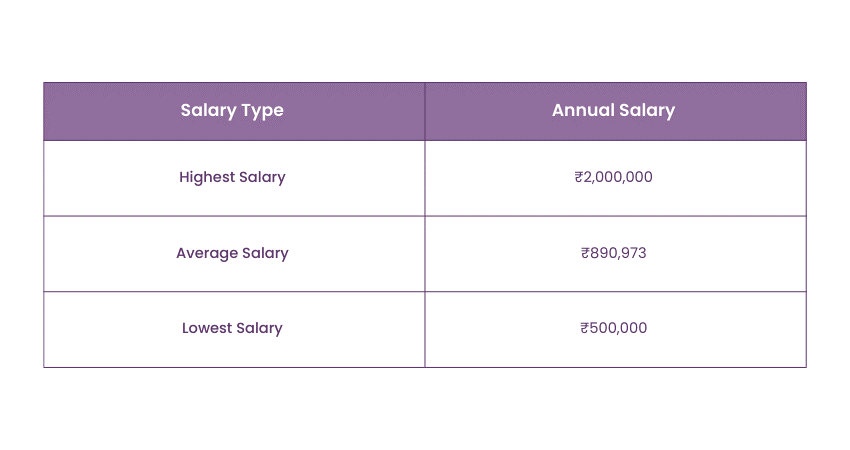The image size is (850, 450).
Task: Select the "Annual Salary" column header
Action: 613,111
